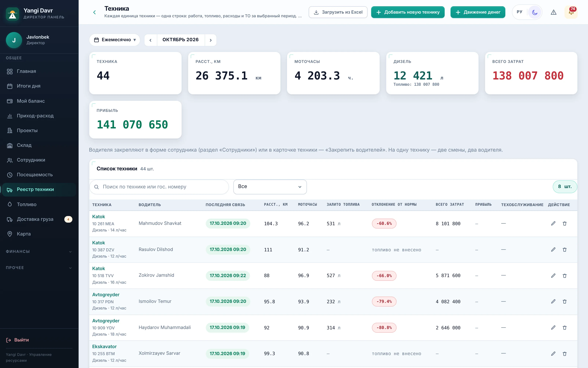Image resolution: width=588 pixels, height=368 pixels.
Task: Click the 8 шт. counter pill
Action: [x=565, y=187]
